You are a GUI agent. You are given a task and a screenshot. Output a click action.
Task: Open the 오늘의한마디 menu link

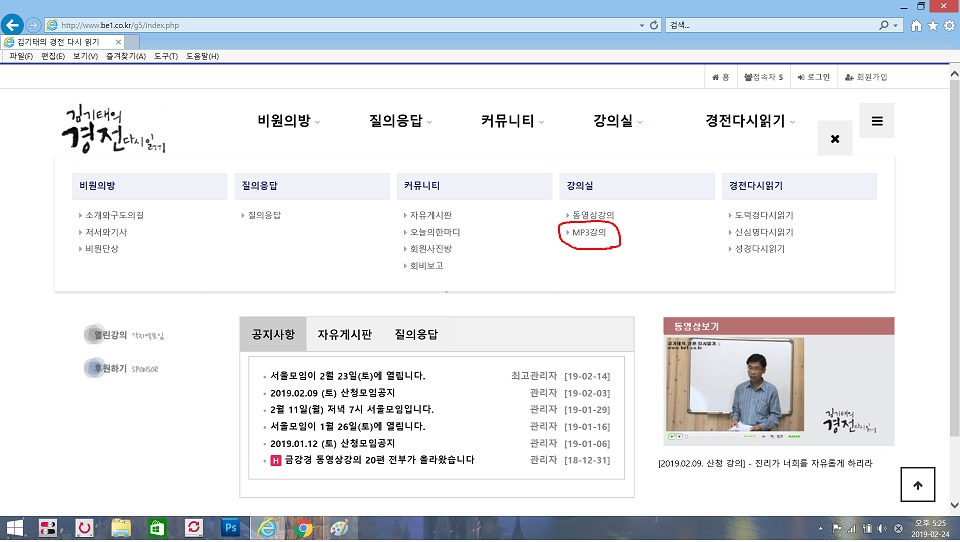pyautogui.click(x=435, y=232)
